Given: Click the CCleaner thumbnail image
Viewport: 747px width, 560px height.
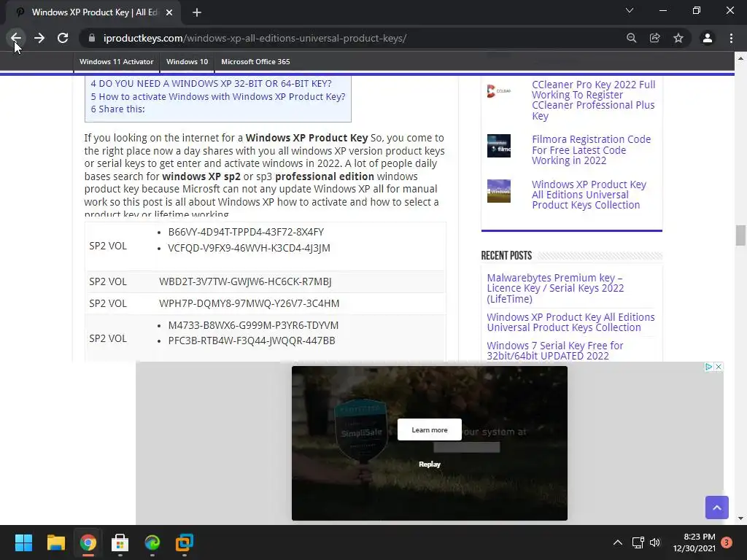Looking at the screenshot, I should click(499, 90).
